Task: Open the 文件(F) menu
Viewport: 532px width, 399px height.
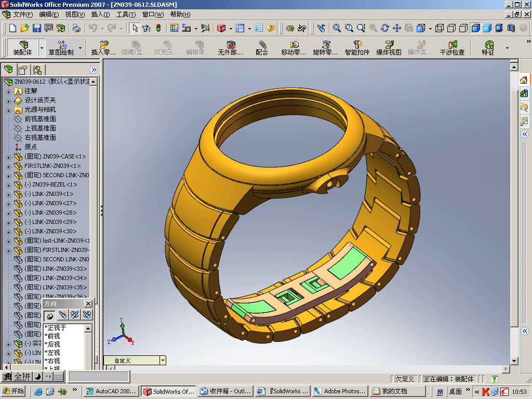Action: click(x=23, y=14)
